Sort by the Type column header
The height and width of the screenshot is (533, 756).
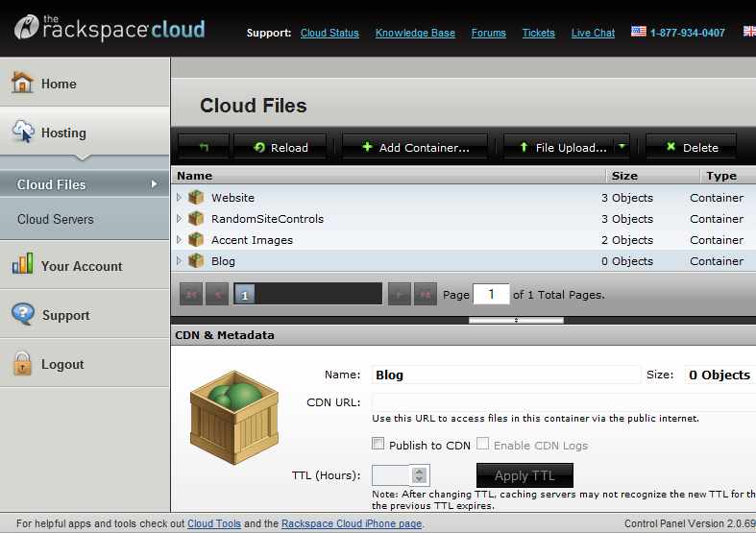(x=728, y=176)
